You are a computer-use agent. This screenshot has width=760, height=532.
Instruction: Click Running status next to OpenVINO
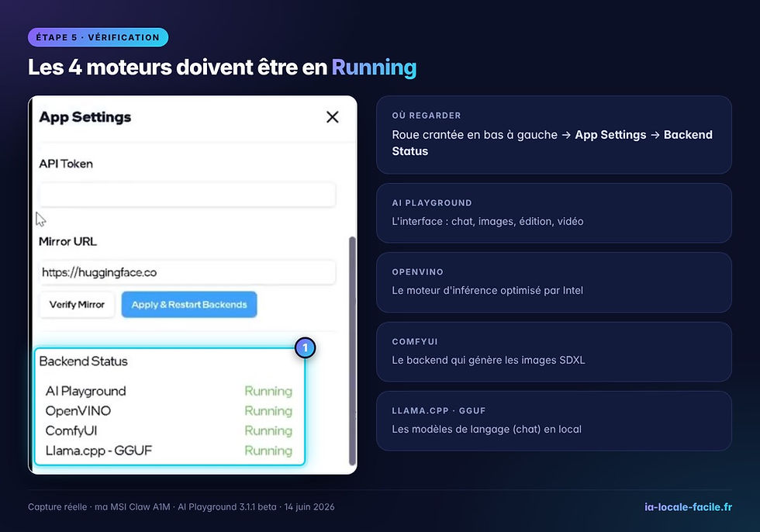[268, 411]
